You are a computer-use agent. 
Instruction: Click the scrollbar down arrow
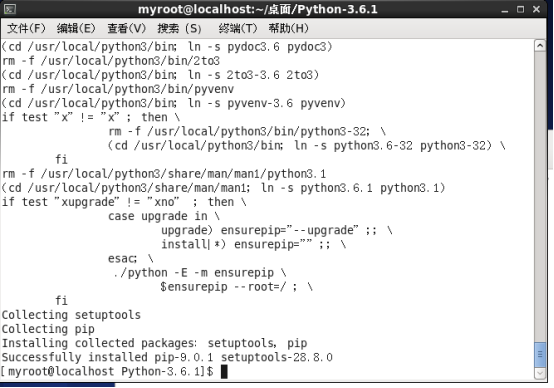540,373
